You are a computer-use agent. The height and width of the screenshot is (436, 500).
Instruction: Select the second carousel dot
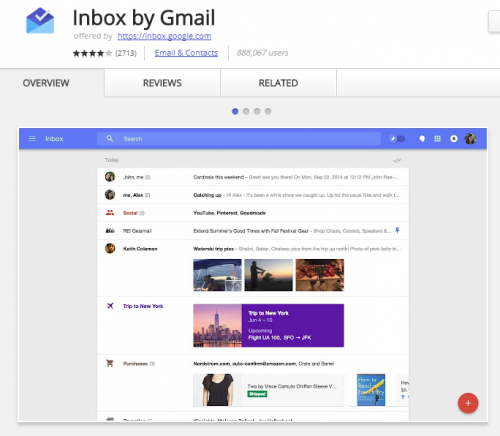(x=246, y=111)
